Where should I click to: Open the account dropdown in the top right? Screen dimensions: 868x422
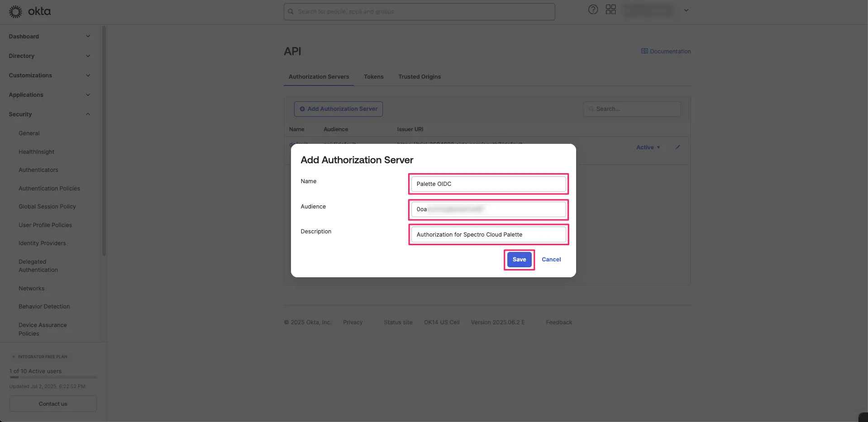(x=686, y=9)
